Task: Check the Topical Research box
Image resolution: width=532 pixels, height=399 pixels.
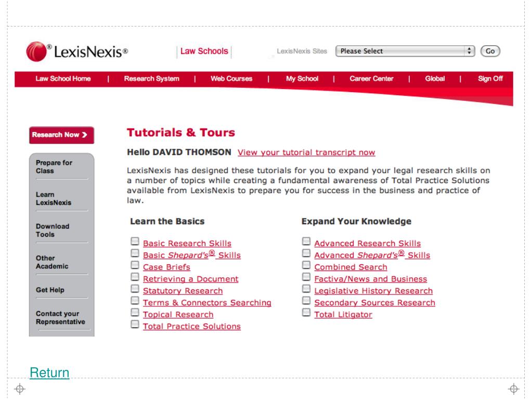Action: tap(135, 313)
